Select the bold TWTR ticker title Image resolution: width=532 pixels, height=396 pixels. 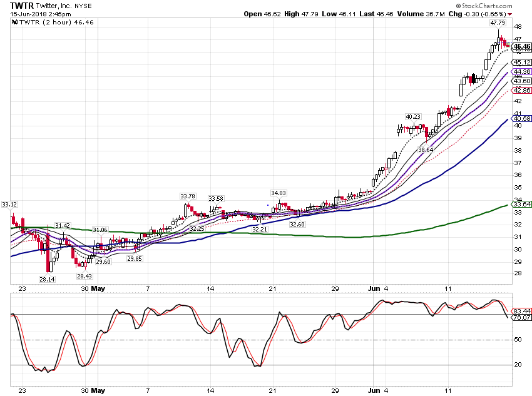22,6
